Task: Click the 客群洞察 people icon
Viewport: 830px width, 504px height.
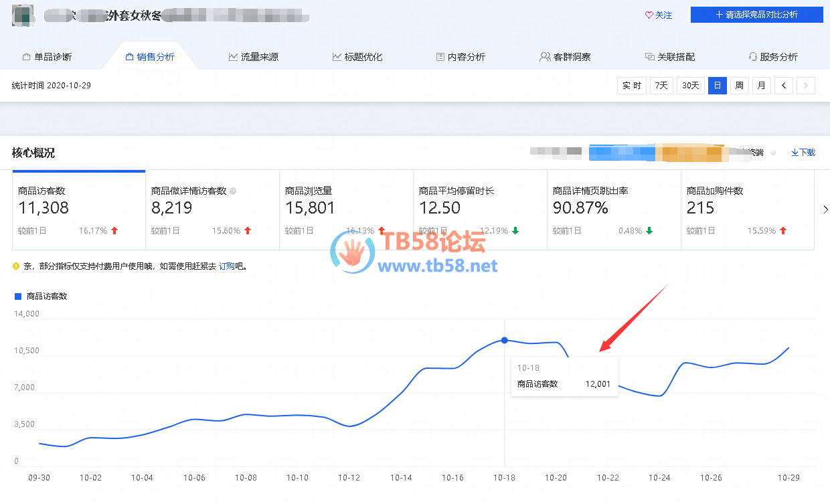Action: 545,57
